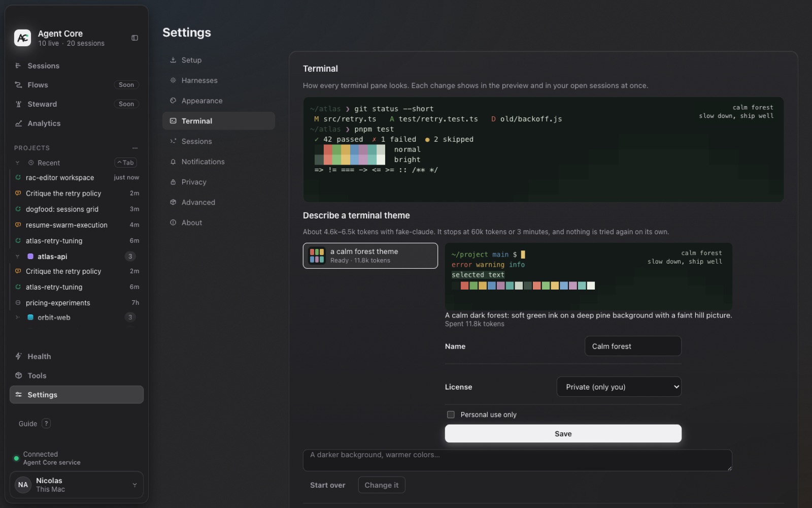Viewport: 812px width, 508px height.
Task: Collapse the atlas-api project chevron
Action: 17,257
